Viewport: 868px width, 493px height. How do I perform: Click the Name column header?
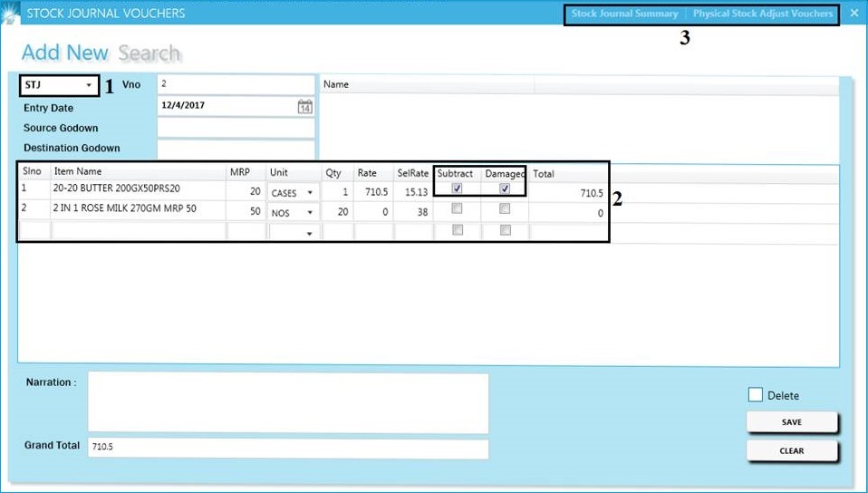pos(427,84)
